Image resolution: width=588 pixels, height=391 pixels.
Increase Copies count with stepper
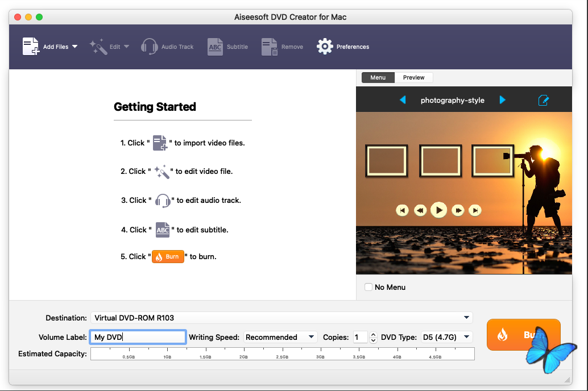click(373, 334)
